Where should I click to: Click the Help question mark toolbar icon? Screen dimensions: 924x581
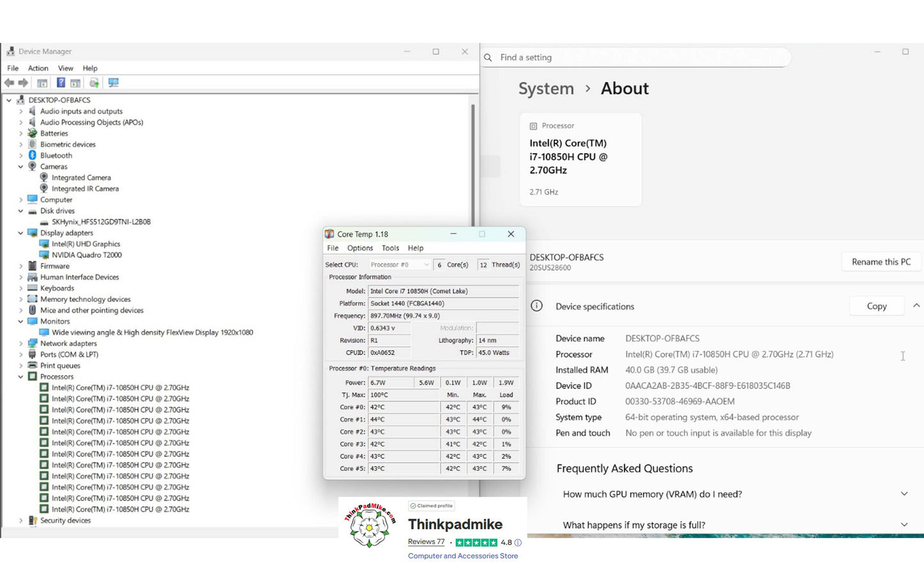pyautogui.click(x=61, y=83)
